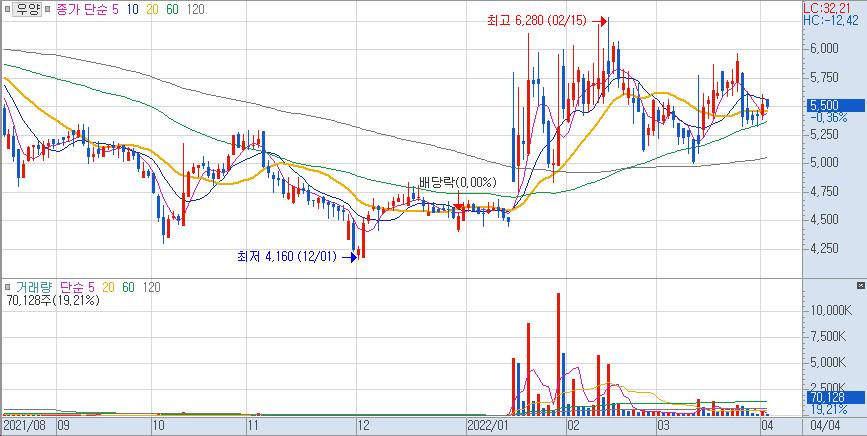Click the -0.36% change value on the price axis
867x436 pixels.
click(828, 117)
